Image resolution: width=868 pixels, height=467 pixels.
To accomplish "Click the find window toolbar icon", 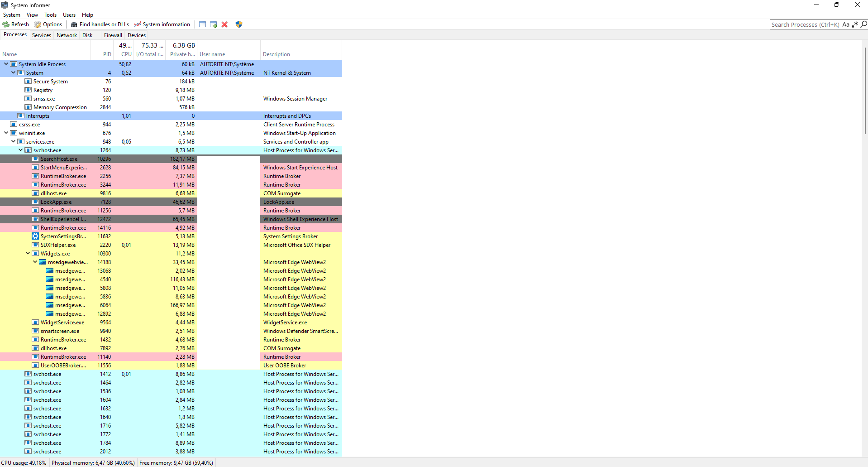I will [x=202, y=24].
